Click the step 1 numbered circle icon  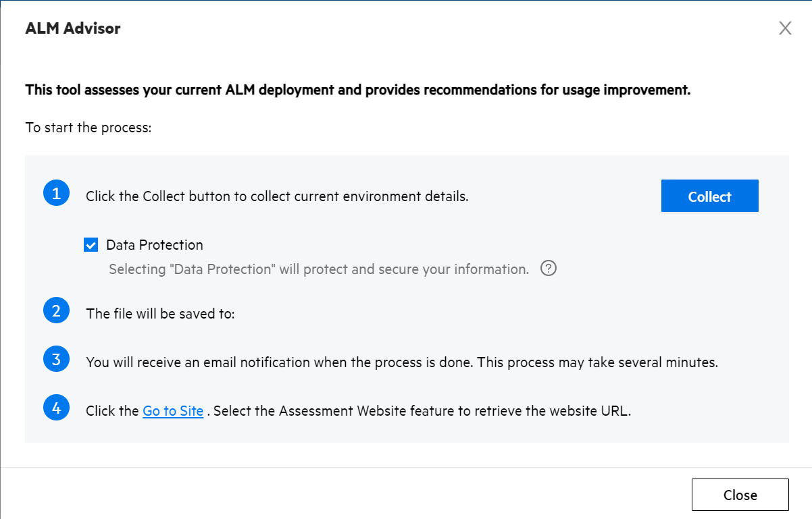point(56,194)
